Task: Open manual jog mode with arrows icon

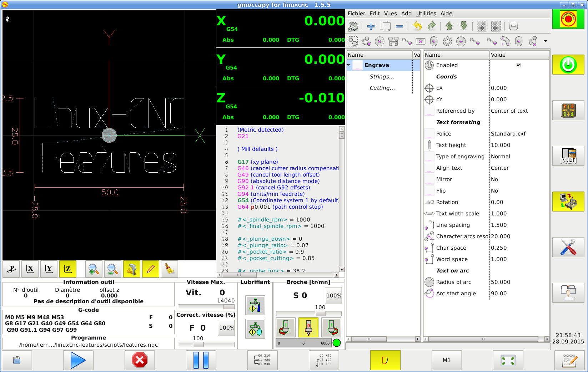Action: [x=568, y=110]
